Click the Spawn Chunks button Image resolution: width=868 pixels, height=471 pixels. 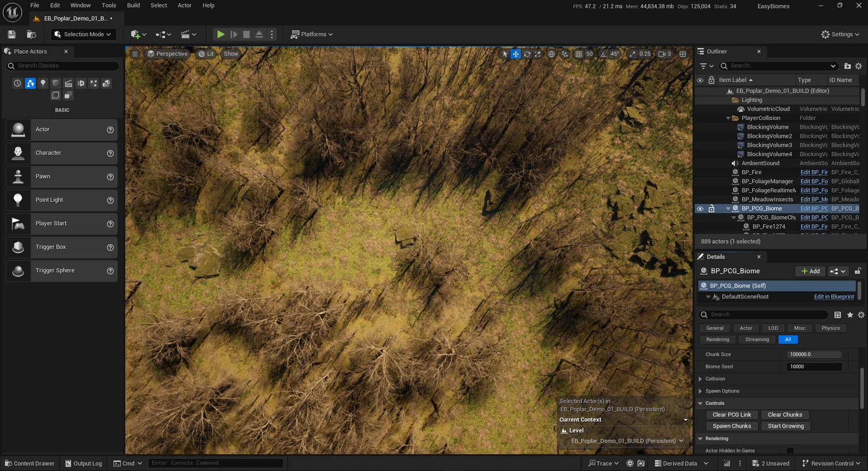(731, 426)
